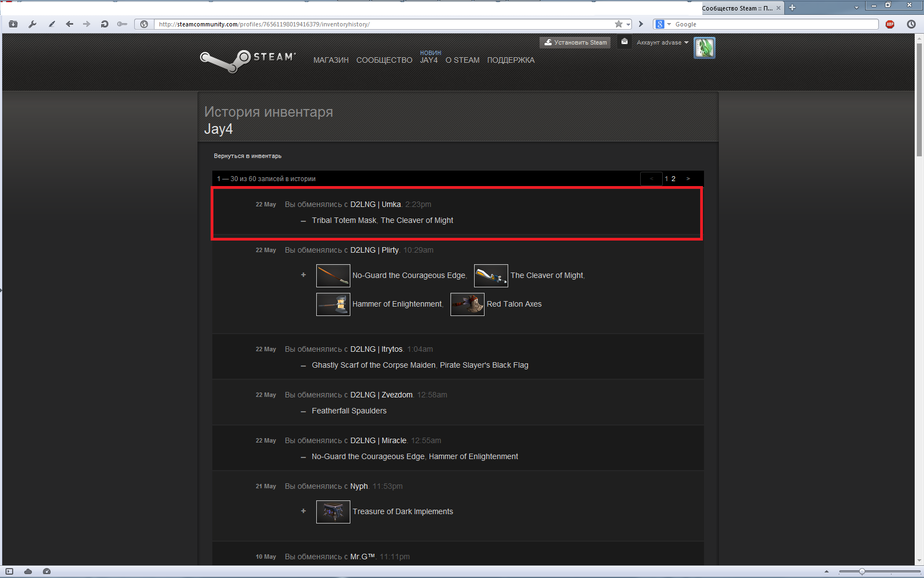Screen dimensions: 924x578
Task: Click The Cleaver of Might item thumbnail
Action: 491,276
